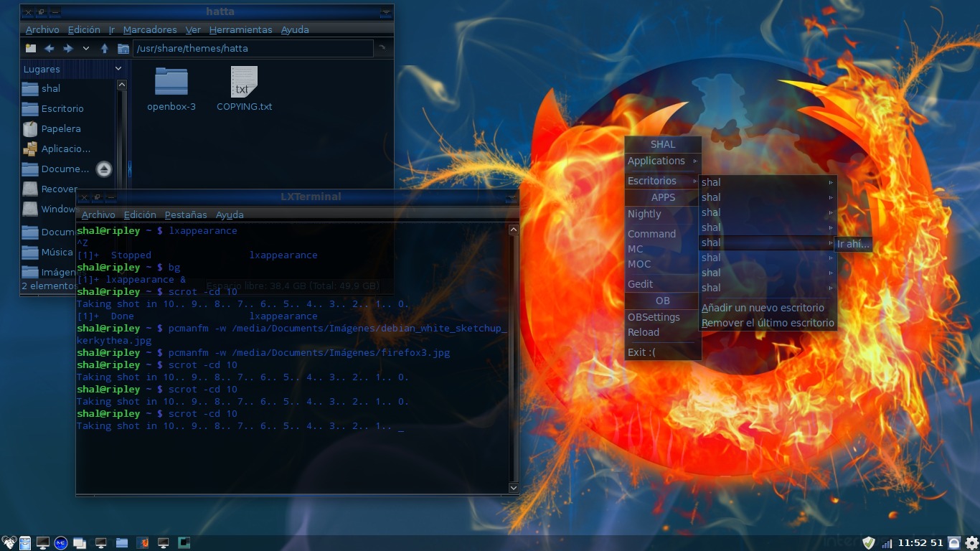Eject the Docume... volume

[104, 169]
